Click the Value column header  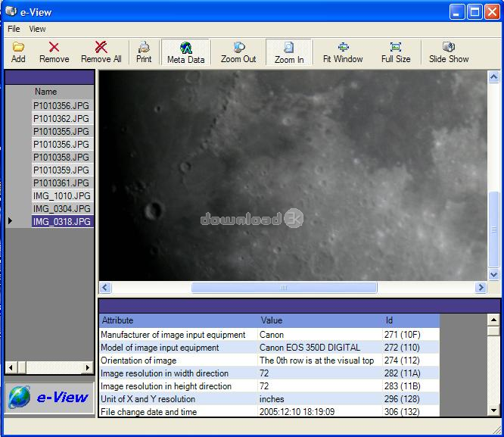coord(320,320)
